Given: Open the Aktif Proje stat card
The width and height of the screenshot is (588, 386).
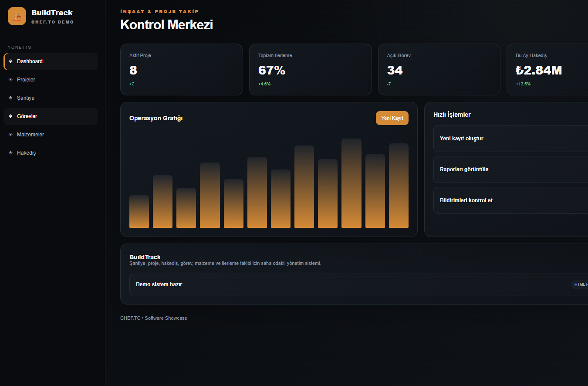Looking at the screenshot, I should point(182,69).
